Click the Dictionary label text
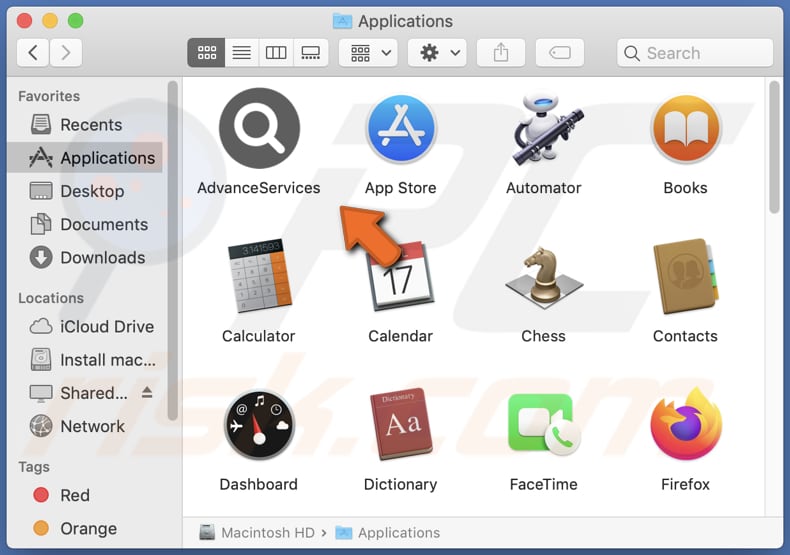Image resolution: width=790 pixels, height=555 pixels. coord(401,484)
